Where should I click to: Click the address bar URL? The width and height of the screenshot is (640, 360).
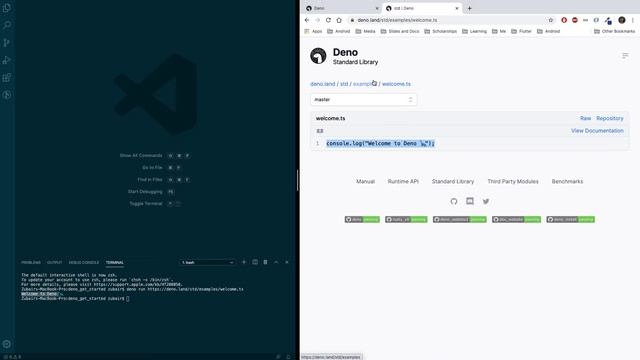[397, 20]
